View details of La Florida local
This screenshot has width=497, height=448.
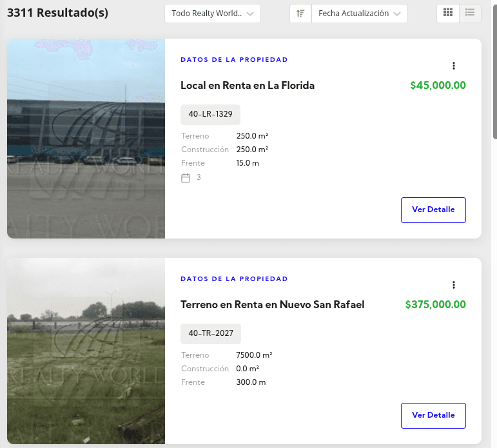point(433,210)
